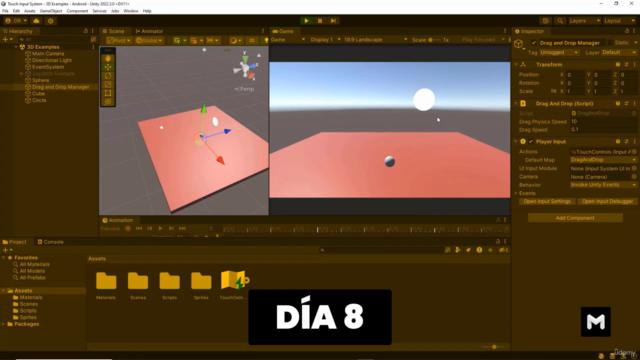Select the combined Transform tool in Scene

(x=108, y=102)
